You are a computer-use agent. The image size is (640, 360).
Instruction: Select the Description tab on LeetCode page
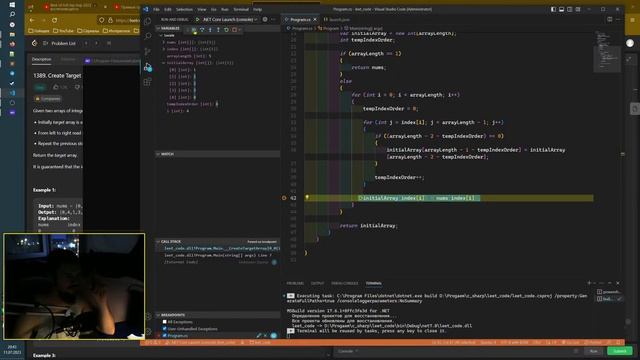42,59
